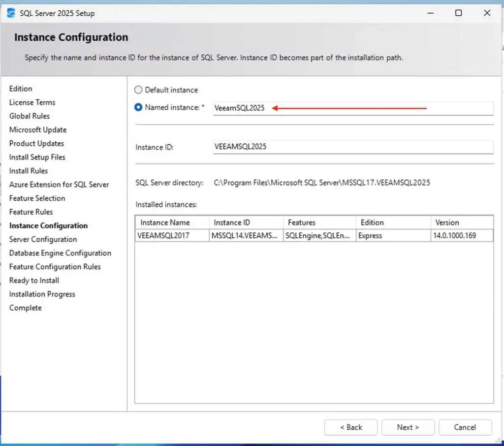Click the Named instance text field

[352, 108]
